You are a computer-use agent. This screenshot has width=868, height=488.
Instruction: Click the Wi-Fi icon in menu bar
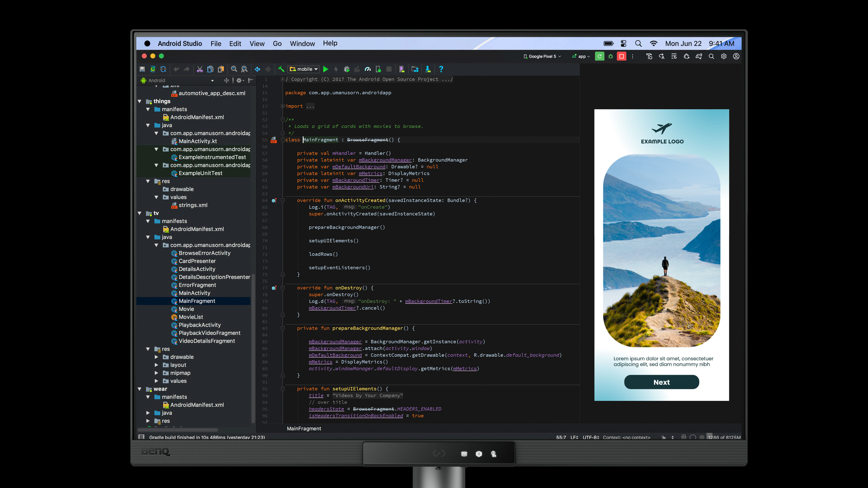click(653, 43)
